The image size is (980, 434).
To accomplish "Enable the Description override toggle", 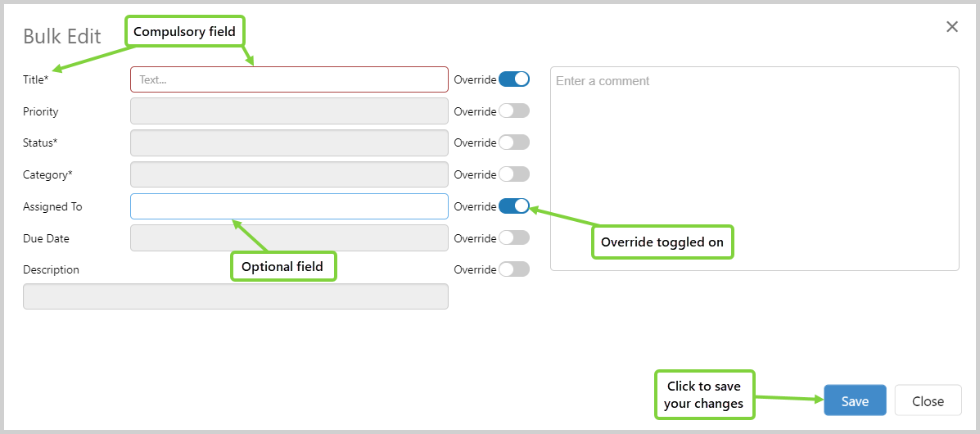I will (514, 269).
